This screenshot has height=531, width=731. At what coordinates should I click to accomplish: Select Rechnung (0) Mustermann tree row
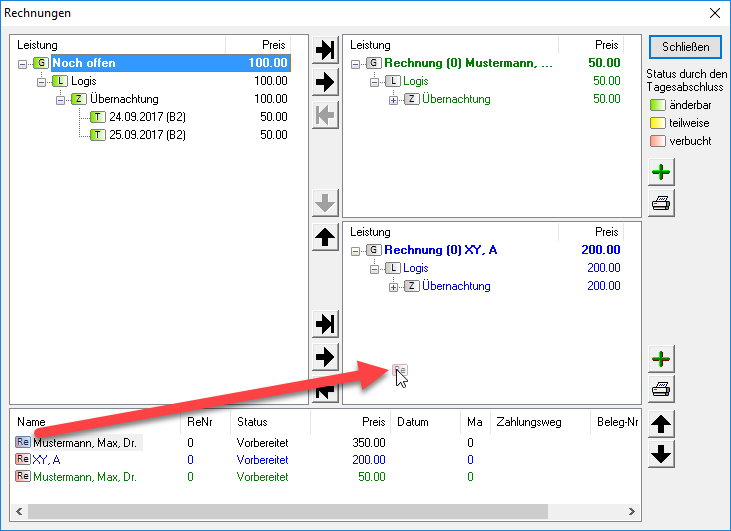click(468, 63)
